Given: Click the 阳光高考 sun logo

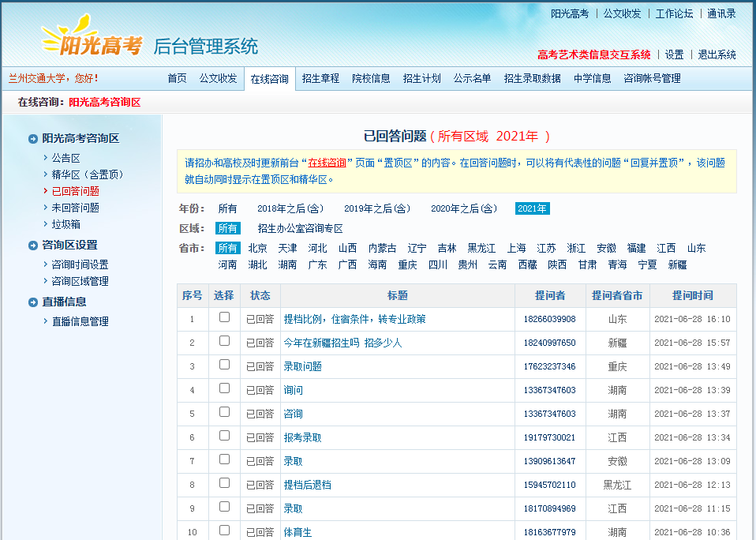Looking at the screenshot, I should (x=91, y=39).
